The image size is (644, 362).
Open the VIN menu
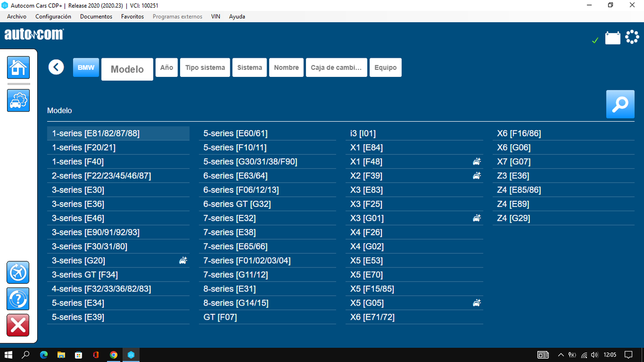pos(215,17)
